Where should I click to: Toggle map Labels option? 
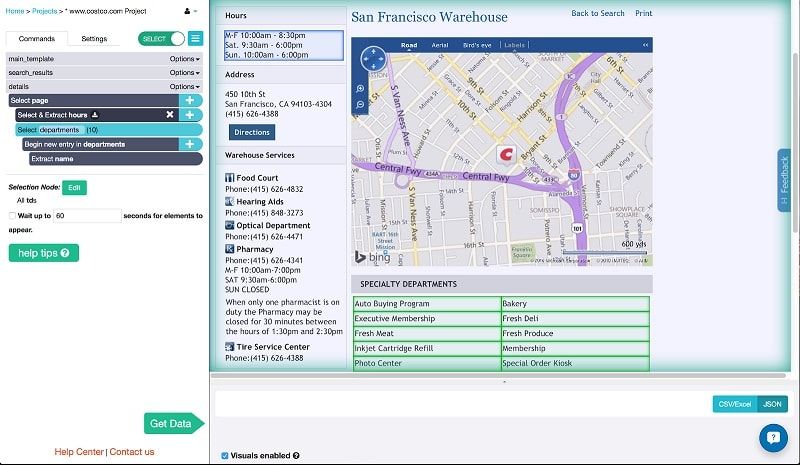(x=514, y=45)
